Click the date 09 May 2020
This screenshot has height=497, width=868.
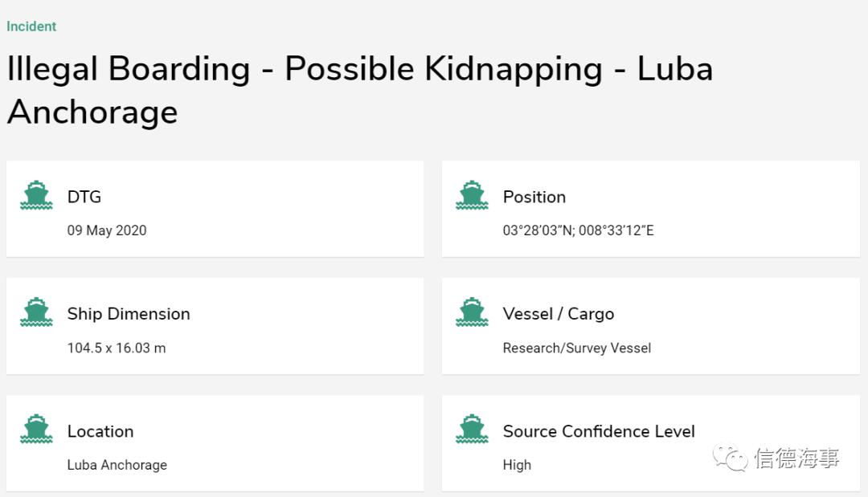[x=107, y=230]
